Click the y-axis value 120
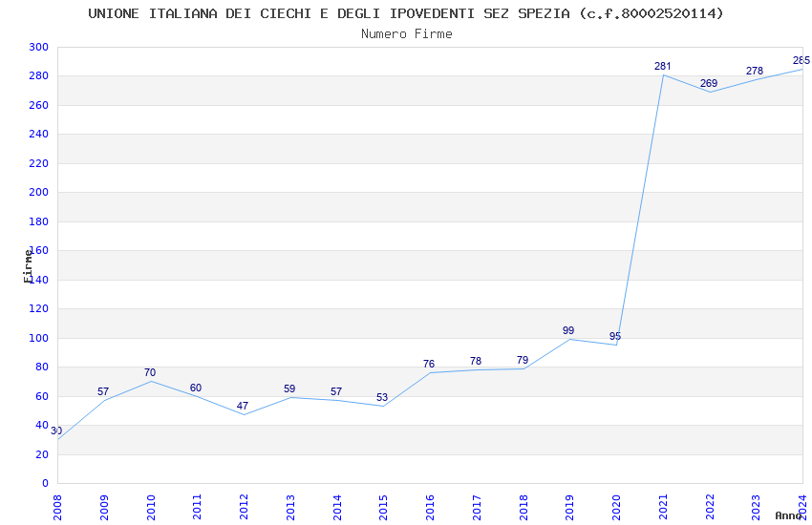 (x=39, y=308)
